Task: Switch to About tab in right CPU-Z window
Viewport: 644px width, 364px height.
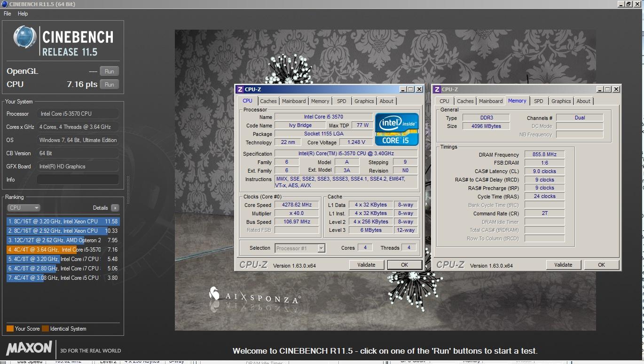Action: tap(583, 101)
